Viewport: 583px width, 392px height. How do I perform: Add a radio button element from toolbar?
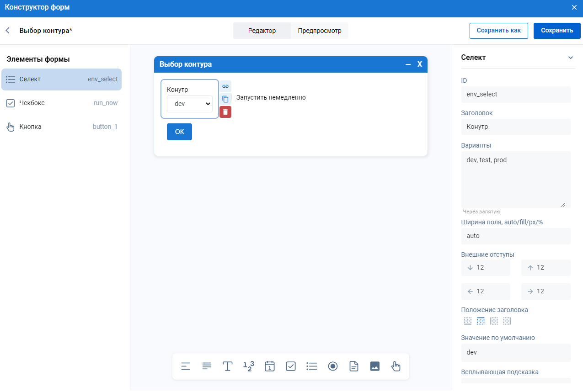point(333,366)
